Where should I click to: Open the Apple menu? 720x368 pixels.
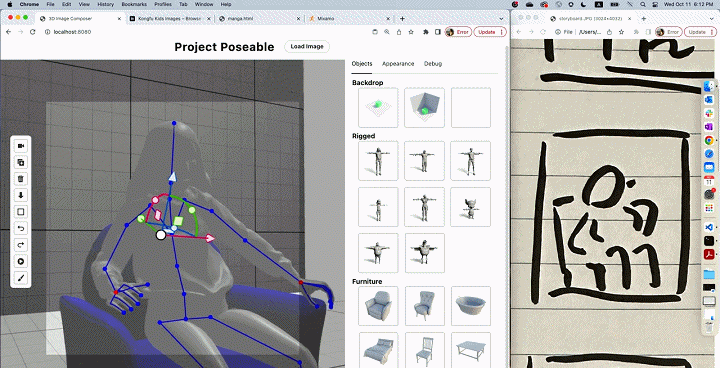point(10,4)
